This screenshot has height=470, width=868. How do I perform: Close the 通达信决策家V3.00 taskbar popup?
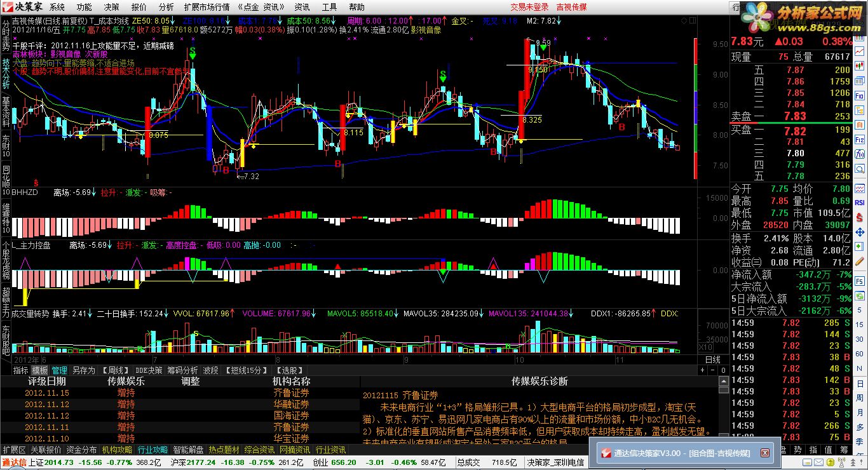point(765,453)
